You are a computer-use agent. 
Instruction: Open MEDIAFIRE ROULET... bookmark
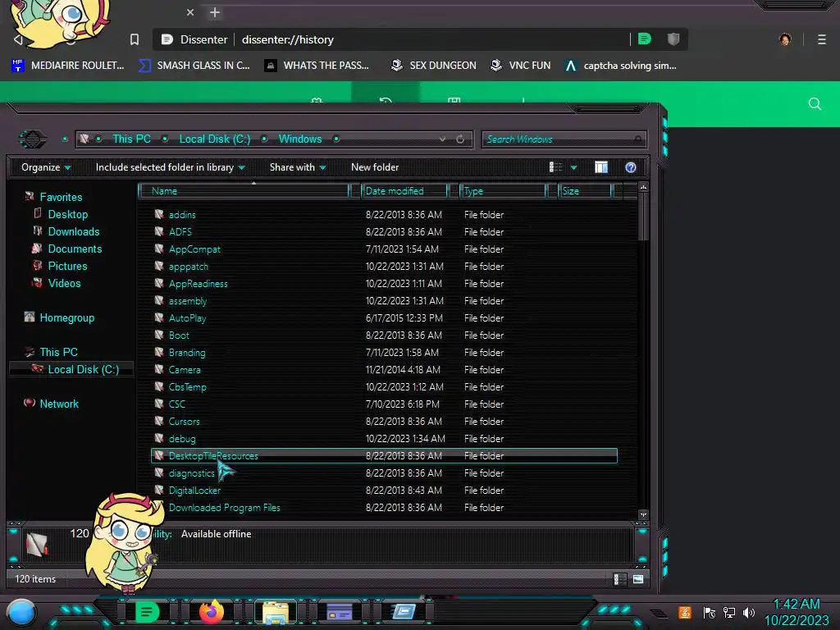pos(67,66)
